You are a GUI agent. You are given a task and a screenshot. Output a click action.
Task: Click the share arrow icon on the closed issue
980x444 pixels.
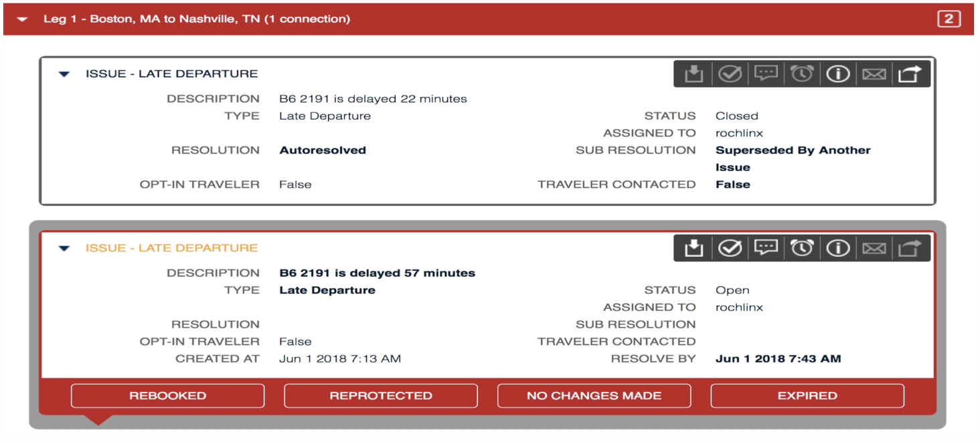pyautogui.click(x=910, y=74)
